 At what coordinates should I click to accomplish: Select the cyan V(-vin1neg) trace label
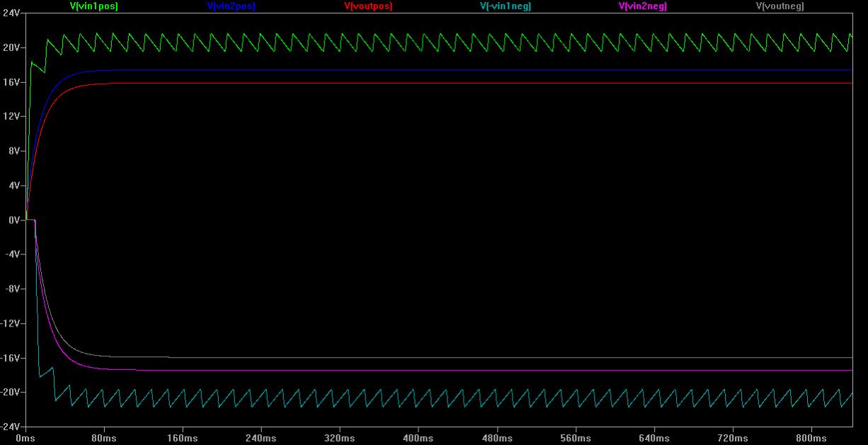click(506, 6)
